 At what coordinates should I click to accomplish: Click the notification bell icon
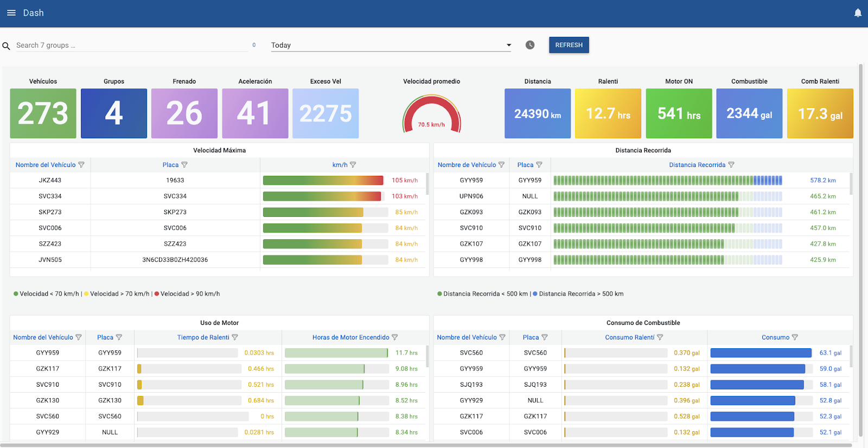tap(858, 13)
